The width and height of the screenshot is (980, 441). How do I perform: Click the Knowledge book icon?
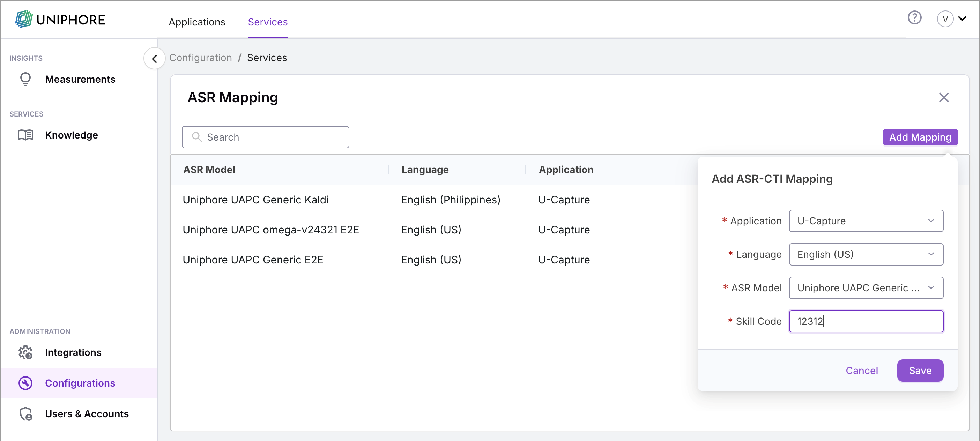(25, 135)
